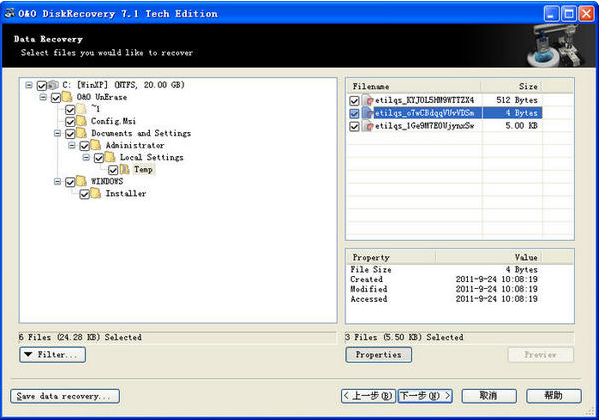Image resolution: width=601 pixels, height=420 pixels.
Task: Click the ~1 folder icon
Action: 81,109
